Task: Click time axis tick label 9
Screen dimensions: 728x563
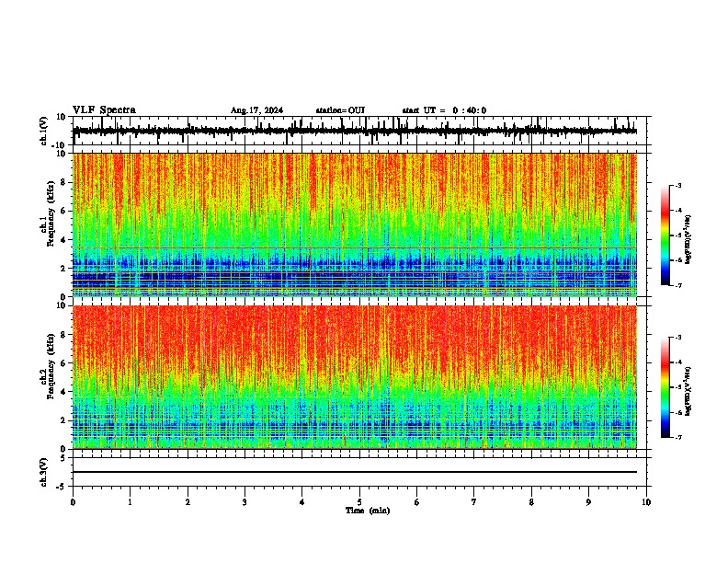Action: coord(588,502)
